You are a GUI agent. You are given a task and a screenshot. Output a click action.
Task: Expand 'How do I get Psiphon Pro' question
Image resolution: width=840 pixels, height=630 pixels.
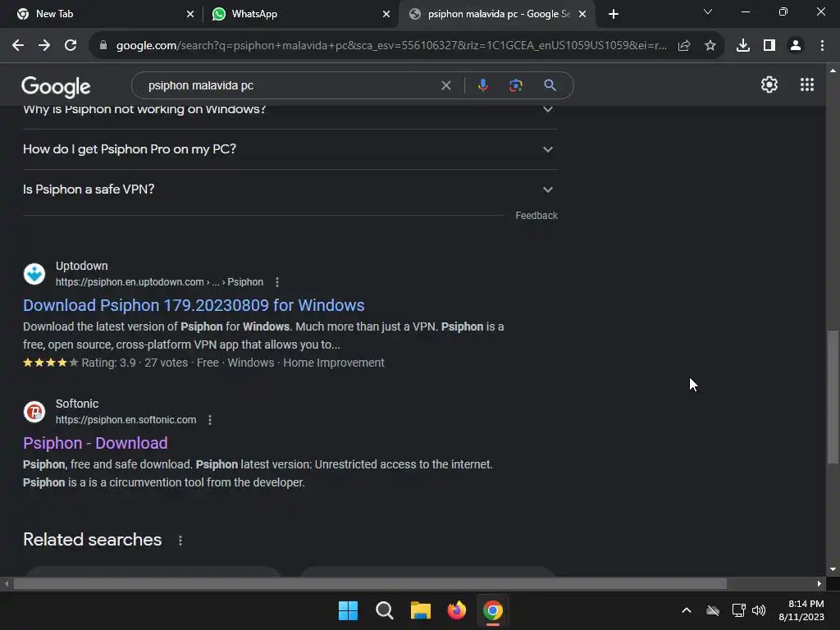point(290,149)
